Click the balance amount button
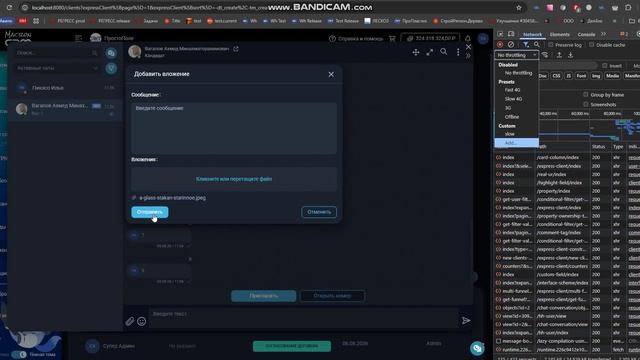Image resolution: width=640 pixels, height=360 pixels. (431, 38)
